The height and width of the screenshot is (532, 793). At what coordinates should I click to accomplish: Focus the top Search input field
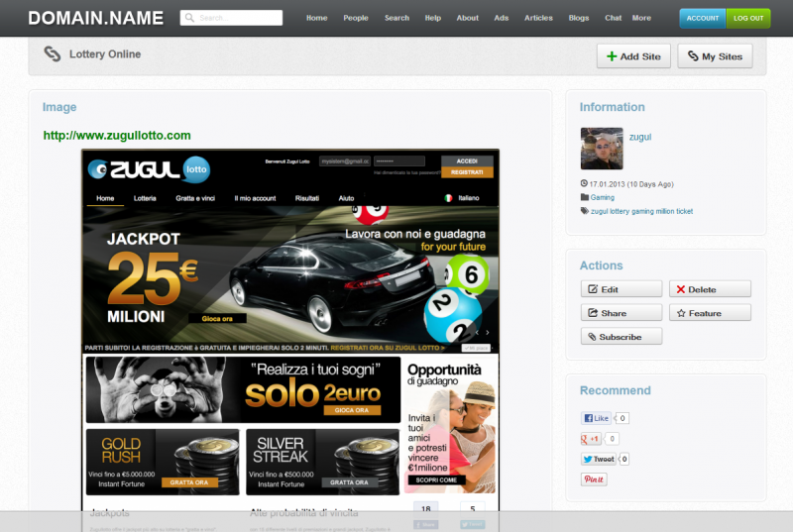click(231, 18)
